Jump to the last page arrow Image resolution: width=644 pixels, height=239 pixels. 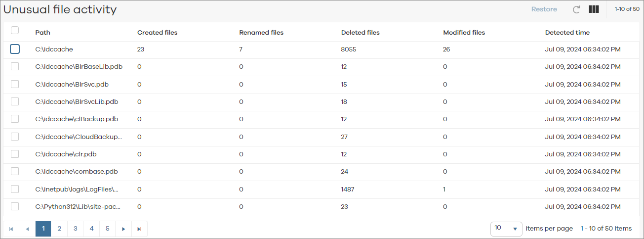(x=139, y=229)
